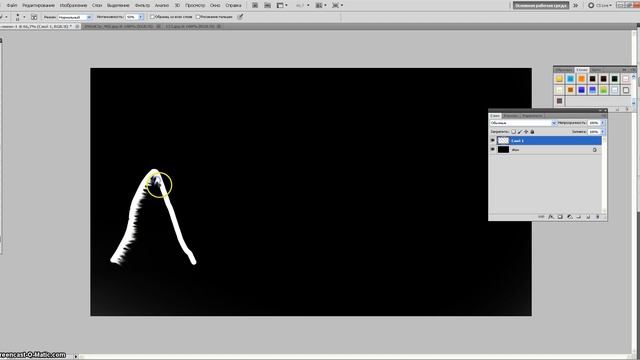This screenshot has height=360, width=640.
Task: Hide the Фон layer with its eye icon
Action: tap(493, 150)
